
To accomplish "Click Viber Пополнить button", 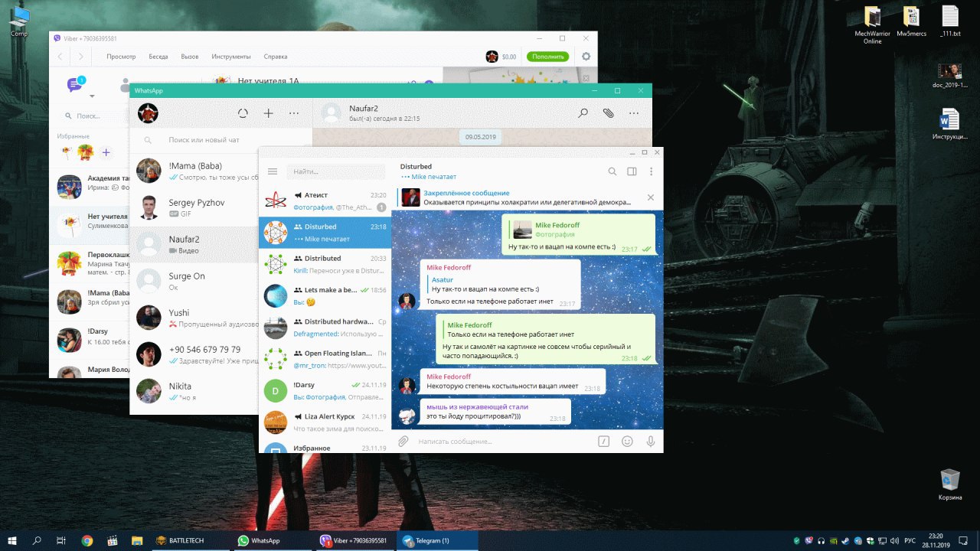I will click(x=547, y=57).
